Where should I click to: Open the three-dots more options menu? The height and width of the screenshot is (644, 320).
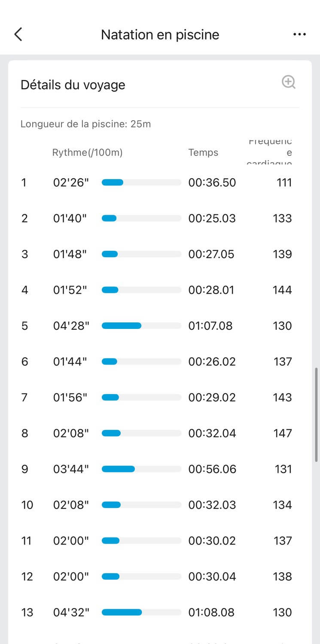click(x=299, y=34)
